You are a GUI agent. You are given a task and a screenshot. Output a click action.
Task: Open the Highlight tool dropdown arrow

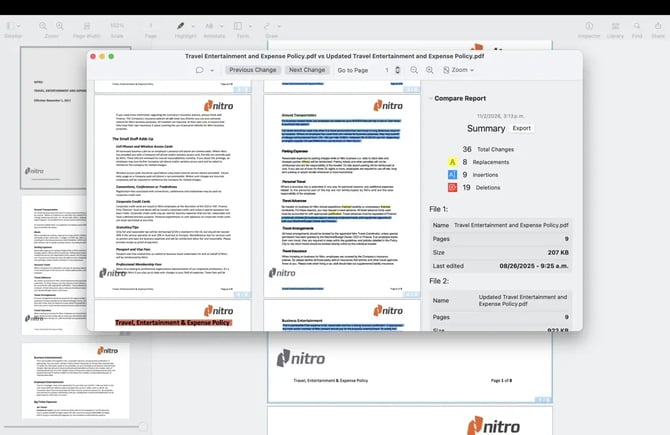point(193,26)
